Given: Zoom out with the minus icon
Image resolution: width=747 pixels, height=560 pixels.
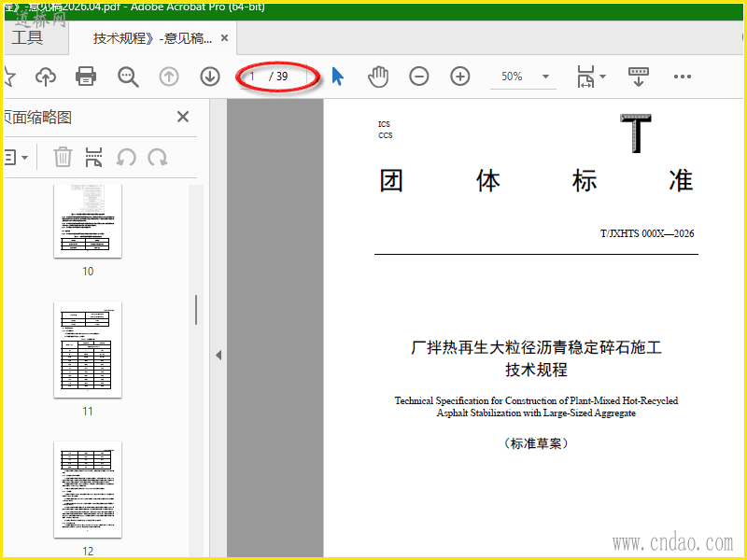Looking at the screenshot, I should coord(418,77).
